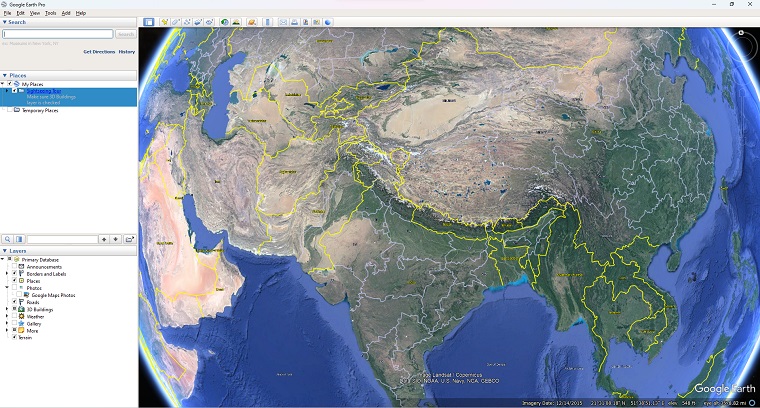Uncheck the Places layer checkbox
This screenshot has width=760, height=408.
[15, 281]
